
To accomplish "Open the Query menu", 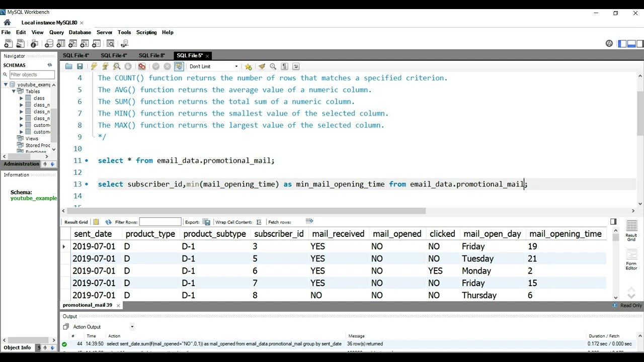I will point(56,32).
